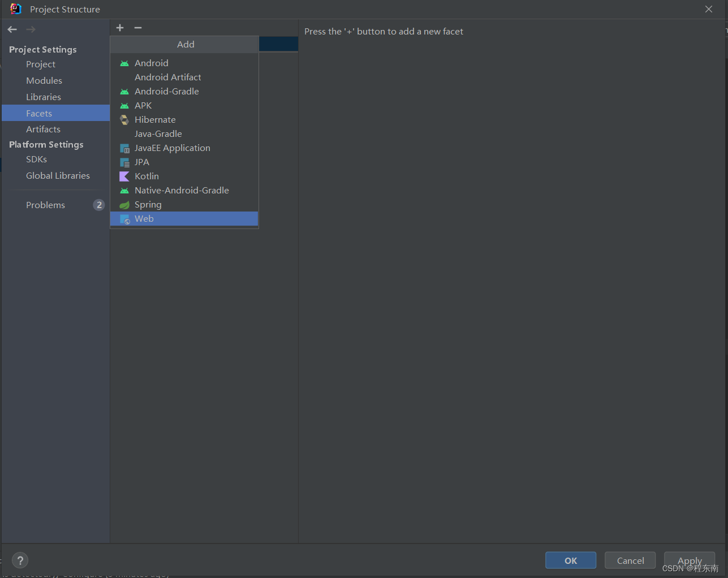Viewport: 728px width, 578px height.
Task: Click the Platform Settings heading
Action: [46, 145]
